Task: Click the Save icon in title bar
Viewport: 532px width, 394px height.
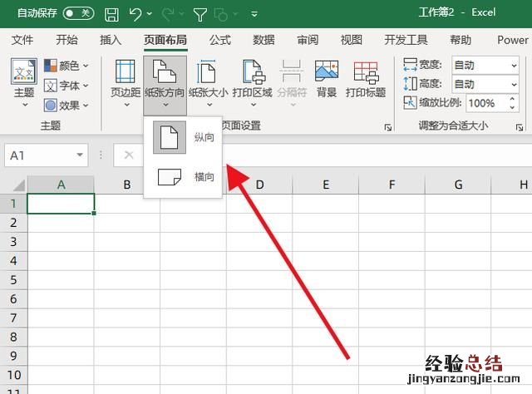Action: 112,13
